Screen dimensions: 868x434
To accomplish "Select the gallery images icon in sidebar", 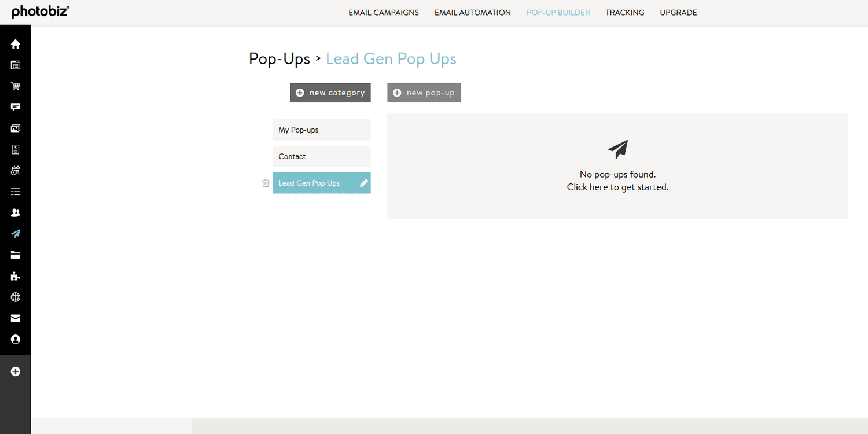I will (x=16, y=128).
